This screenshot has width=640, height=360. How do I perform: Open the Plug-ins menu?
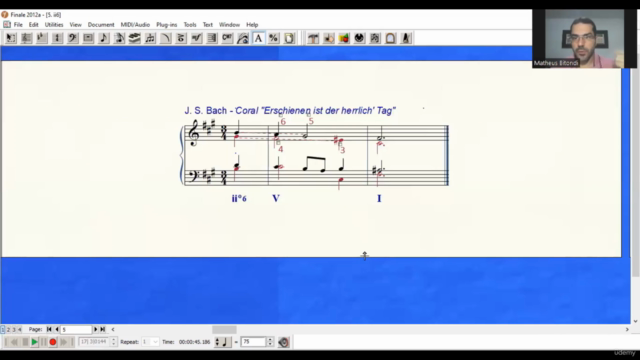pos(167,24)
